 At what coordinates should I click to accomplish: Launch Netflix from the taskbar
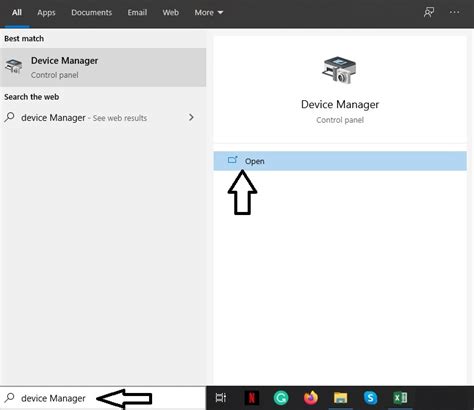coord(252,398)
